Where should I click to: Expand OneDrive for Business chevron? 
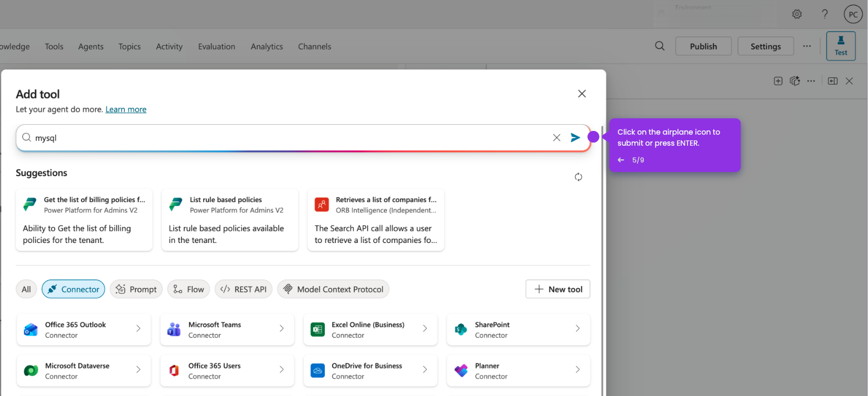[x=425, y=370]
